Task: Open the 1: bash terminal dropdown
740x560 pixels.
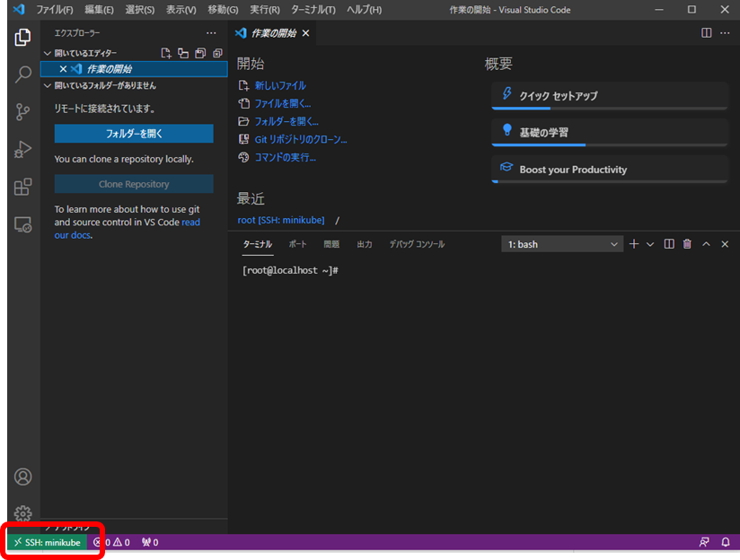Action: (561, 244)
